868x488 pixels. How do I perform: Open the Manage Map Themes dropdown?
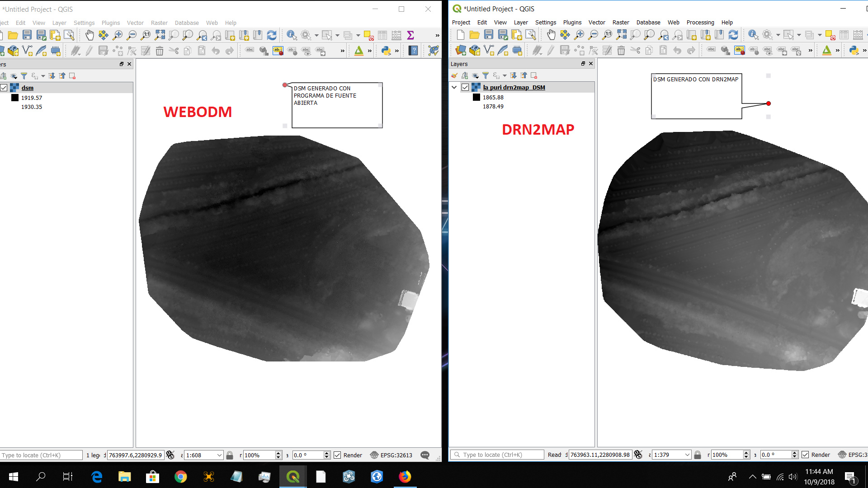[x=475, y=75]
